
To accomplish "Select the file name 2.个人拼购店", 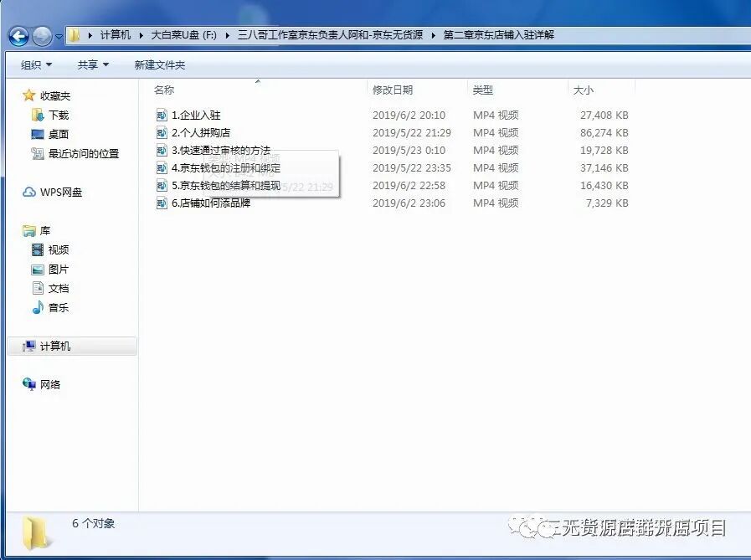I will (x=201, y=133).
